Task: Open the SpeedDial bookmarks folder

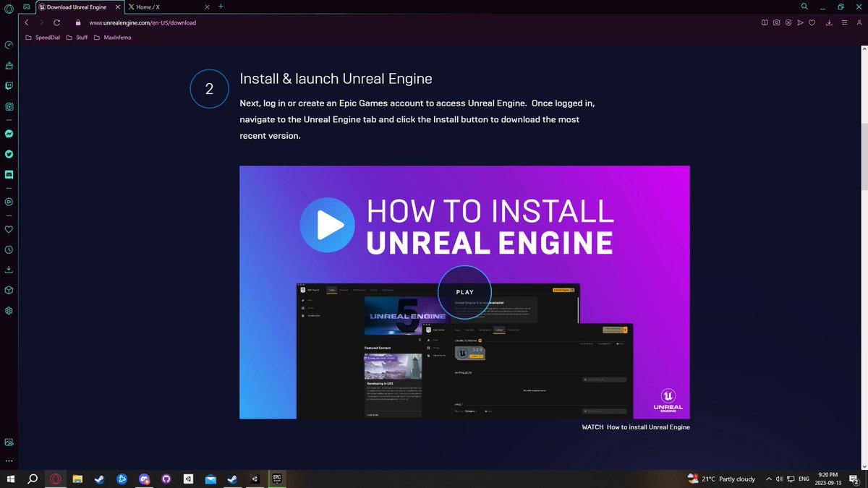Action: point(43,37)
